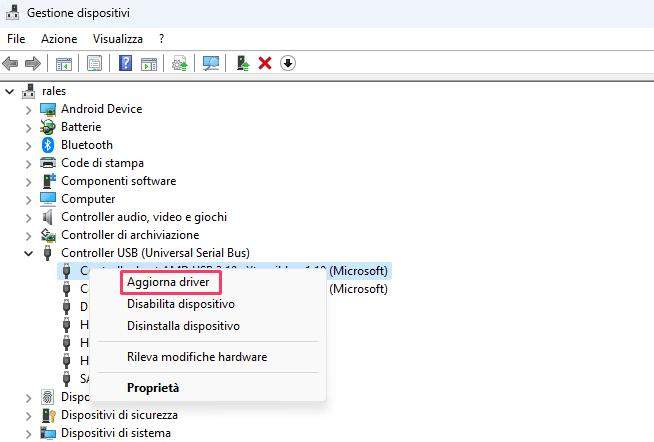This screenshot has height=442, width=654.
Task: Select the Dispositivi di sicurezza label
Action: click(x=119, y=415)
